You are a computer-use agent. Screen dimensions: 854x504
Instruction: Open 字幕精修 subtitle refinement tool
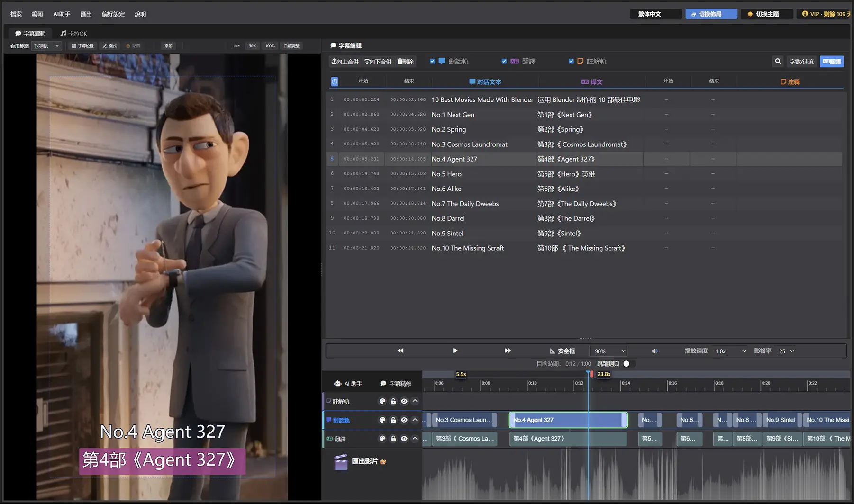click(396, 383)
